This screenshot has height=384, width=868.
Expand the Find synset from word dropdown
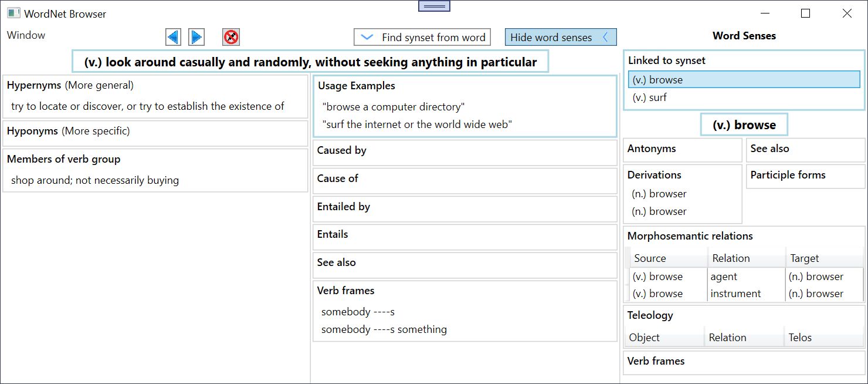tap(422, 37)
